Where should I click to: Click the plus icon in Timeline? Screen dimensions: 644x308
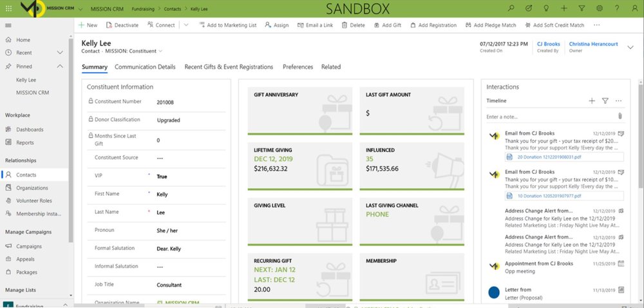[x=592, y=101]
